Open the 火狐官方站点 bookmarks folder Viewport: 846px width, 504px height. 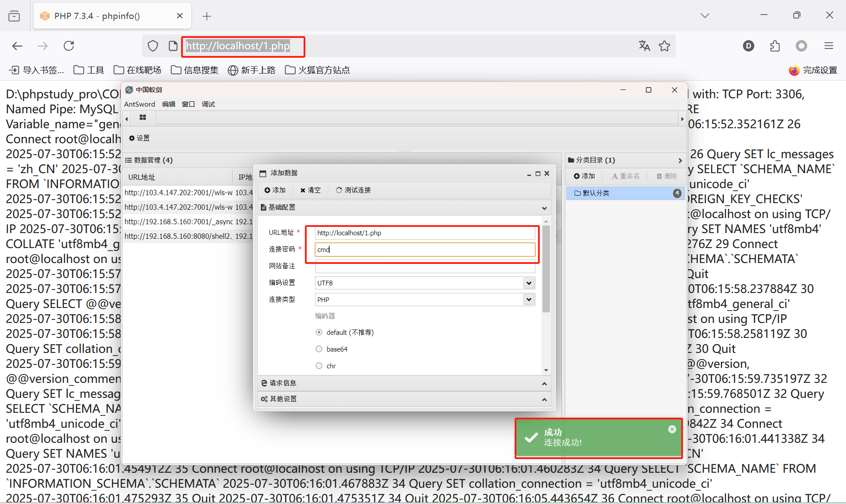pyautogui.click(x=317, y=70)
